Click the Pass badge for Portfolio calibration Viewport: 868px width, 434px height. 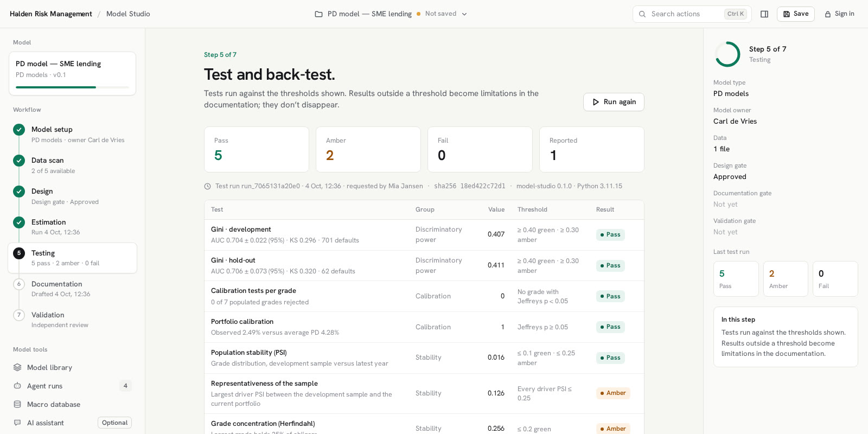coord(610,327)
